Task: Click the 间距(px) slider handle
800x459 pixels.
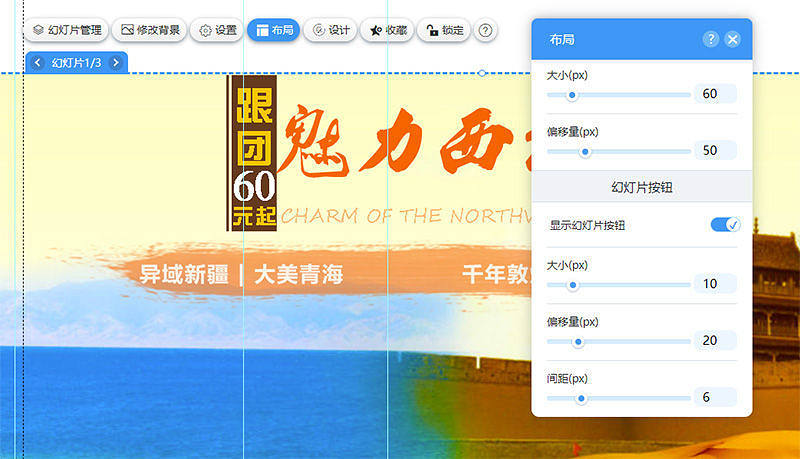Action: coord(581,398)
